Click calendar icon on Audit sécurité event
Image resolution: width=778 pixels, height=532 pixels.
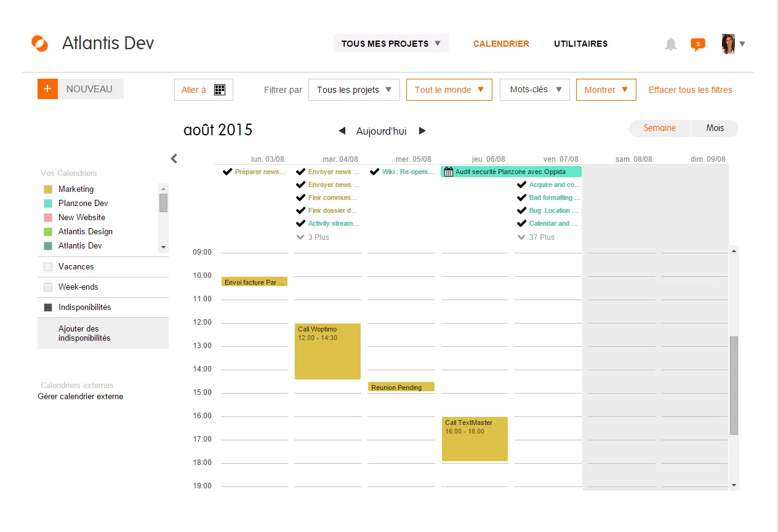(449, 172)
